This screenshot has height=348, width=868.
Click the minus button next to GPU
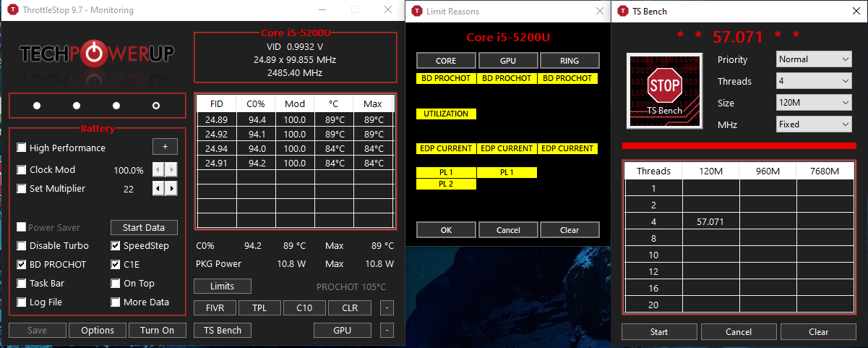pos(387,331)
